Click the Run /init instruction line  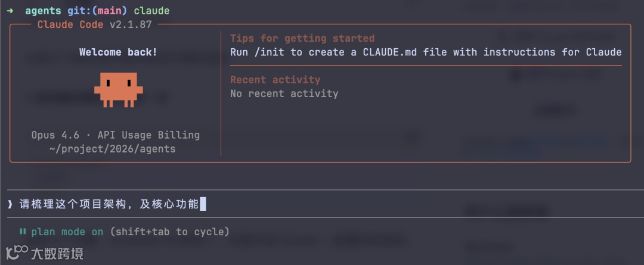(x=426, y=52)
